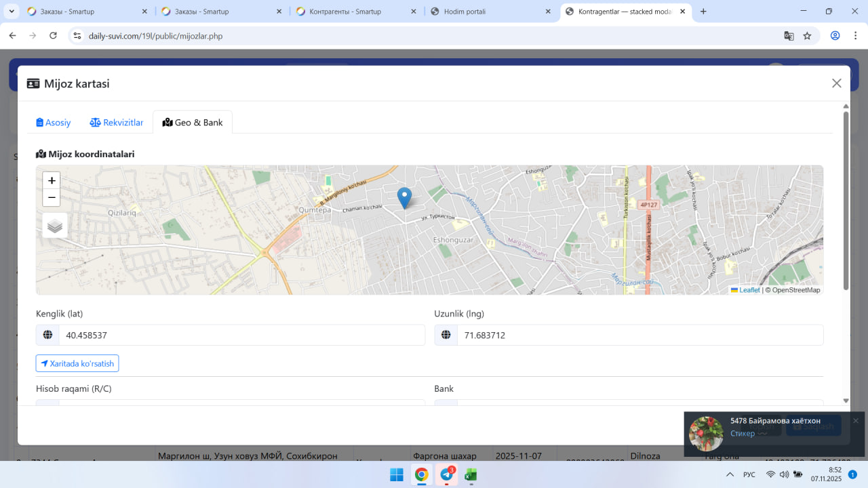The image size is (868, 488).
Task: Open Telegram from the taskbar
Action: click(447, 474)
